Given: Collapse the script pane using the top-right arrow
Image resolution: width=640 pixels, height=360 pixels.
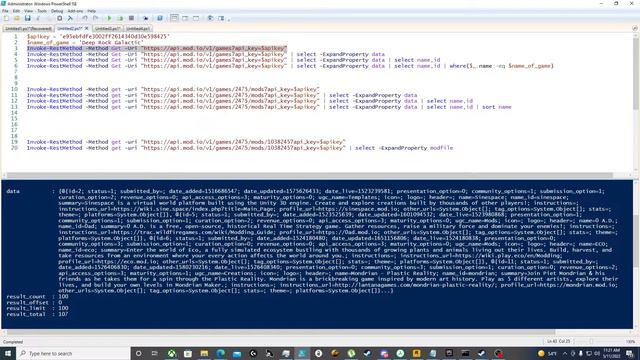Looking at the screenshot, I should 635,28.
